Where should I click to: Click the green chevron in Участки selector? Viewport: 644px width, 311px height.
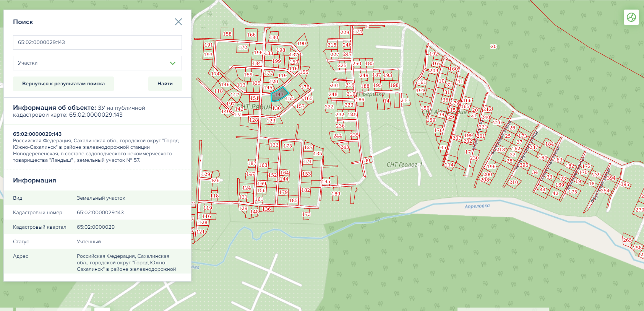point(173,63)
